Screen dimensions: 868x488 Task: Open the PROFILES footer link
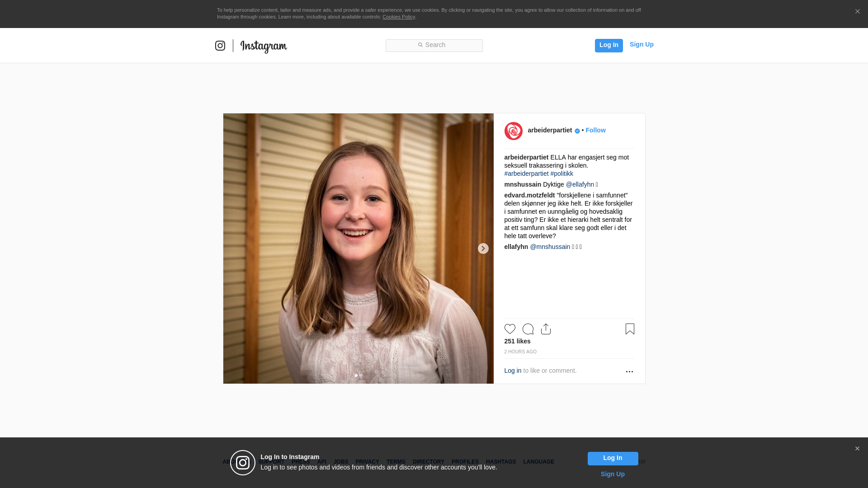pyautogui.click(x=465, y=462)
